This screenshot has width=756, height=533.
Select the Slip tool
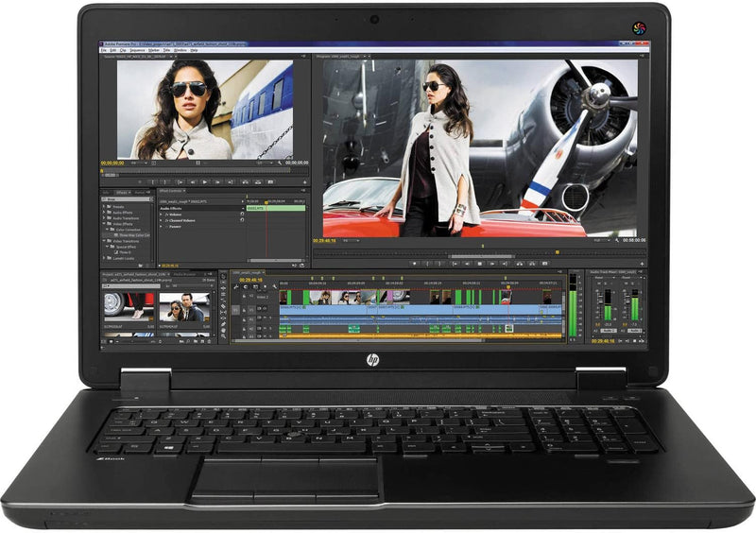pyautogui.click(x=223, y=312)
